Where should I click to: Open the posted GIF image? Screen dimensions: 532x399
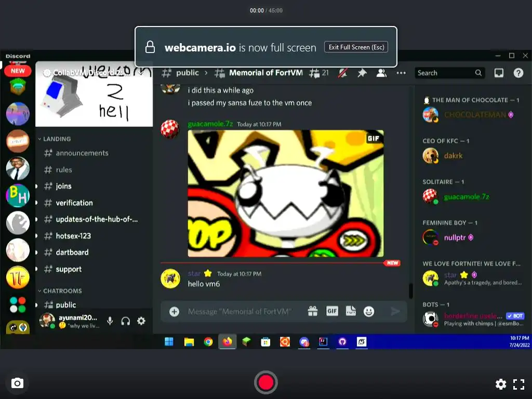click(x=286, y=193)
